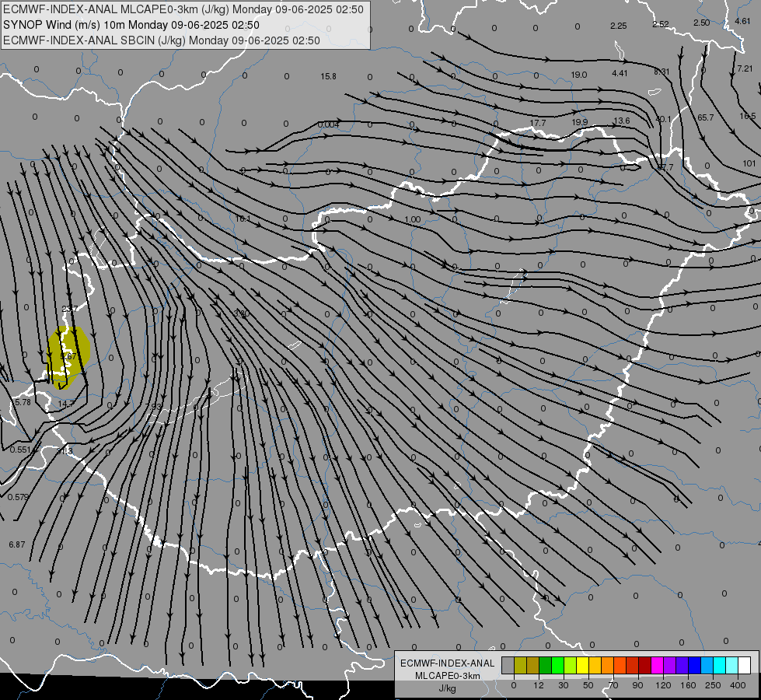The height and width of the screenshot is (700, 761).
Task: Click the legend tick label 120
Action: click(x=663, y=685)
